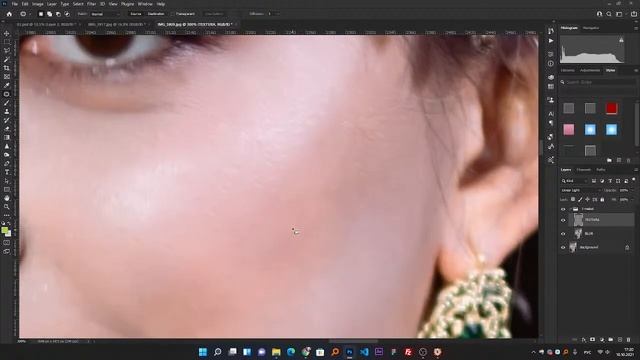Click the red style swatch

pyautogui.click(x=611, y=108)
